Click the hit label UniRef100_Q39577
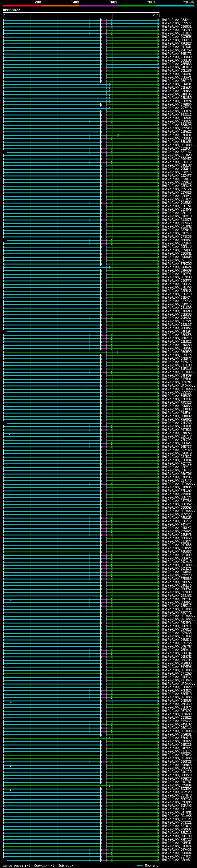 177,23
